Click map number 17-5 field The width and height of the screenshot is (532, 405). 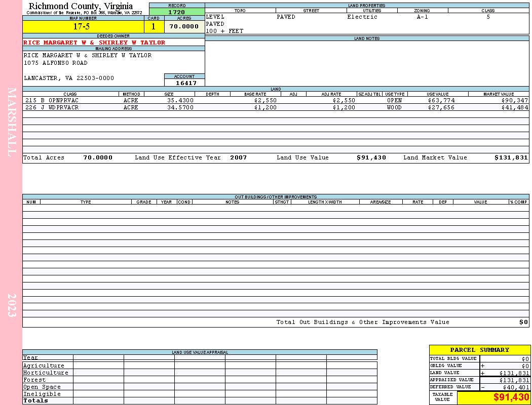coord(83,27)
